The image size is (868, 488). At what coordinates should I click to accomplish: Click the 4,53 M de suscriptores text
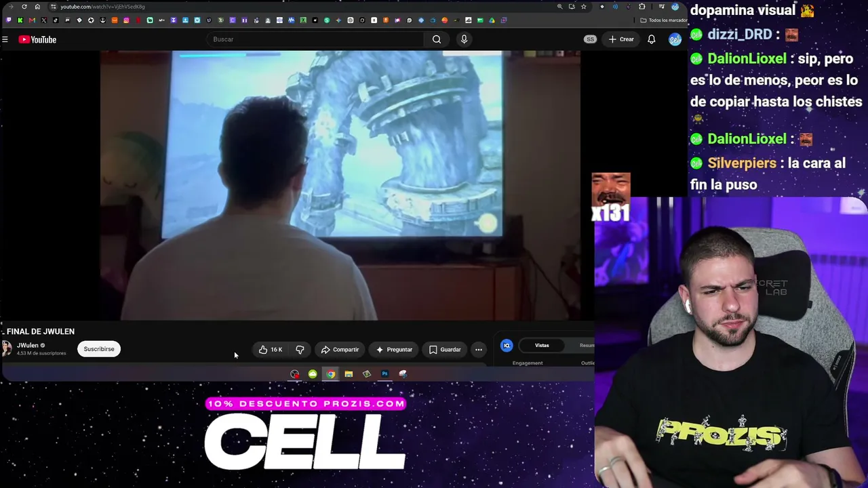click(41, 353)
